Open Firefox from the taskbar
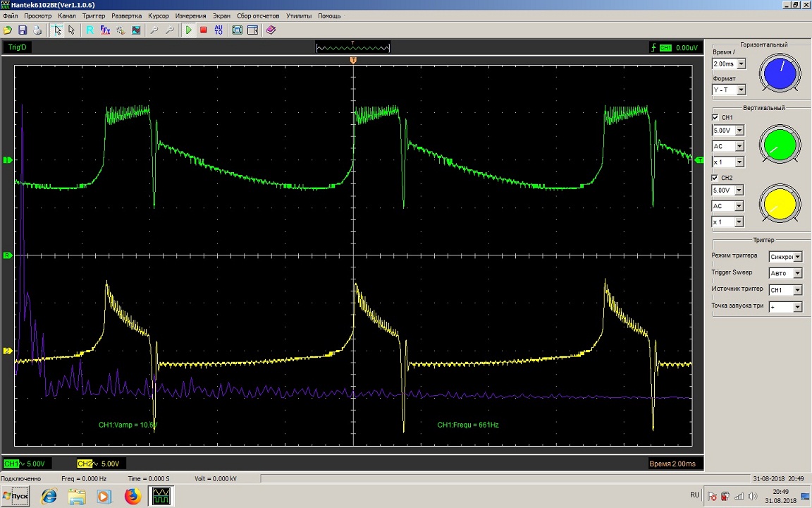 point(133,497)
